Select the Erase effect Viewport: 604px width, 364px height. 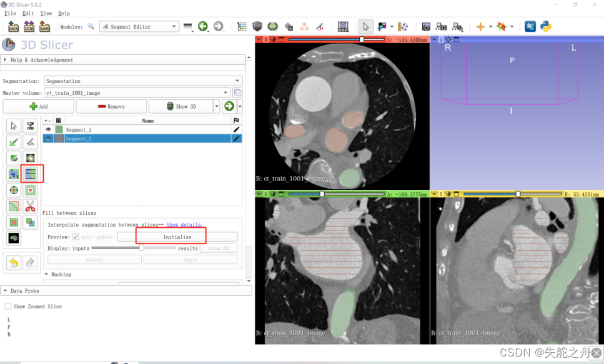point(12,157)
